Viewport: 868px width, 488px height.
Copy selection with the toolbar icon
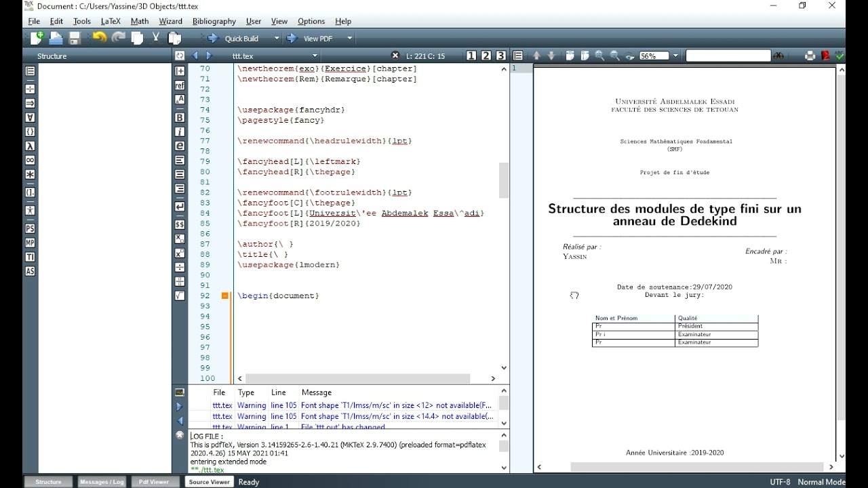coord(137,39)
